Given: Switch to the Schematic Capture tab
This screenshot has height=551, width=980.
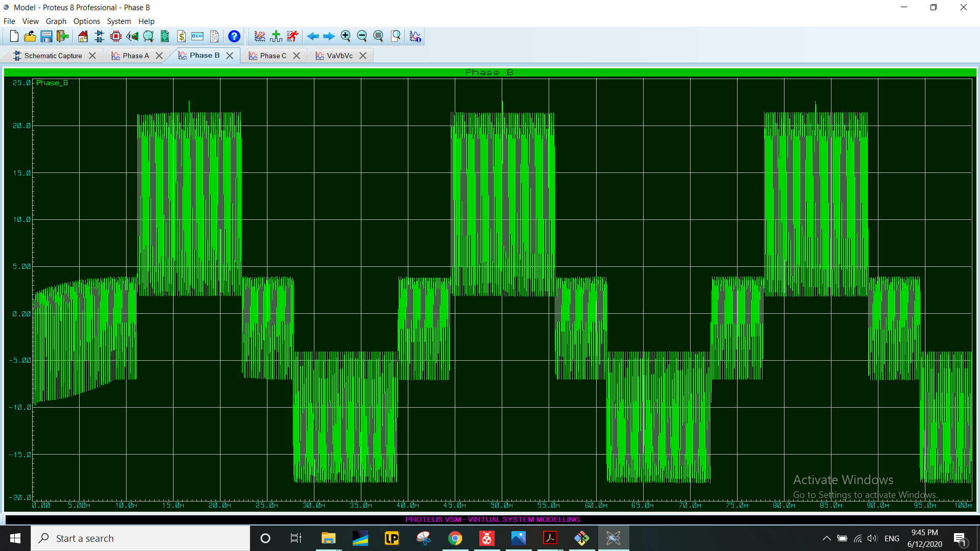Looking at the screenshot, I should point(53,56).
